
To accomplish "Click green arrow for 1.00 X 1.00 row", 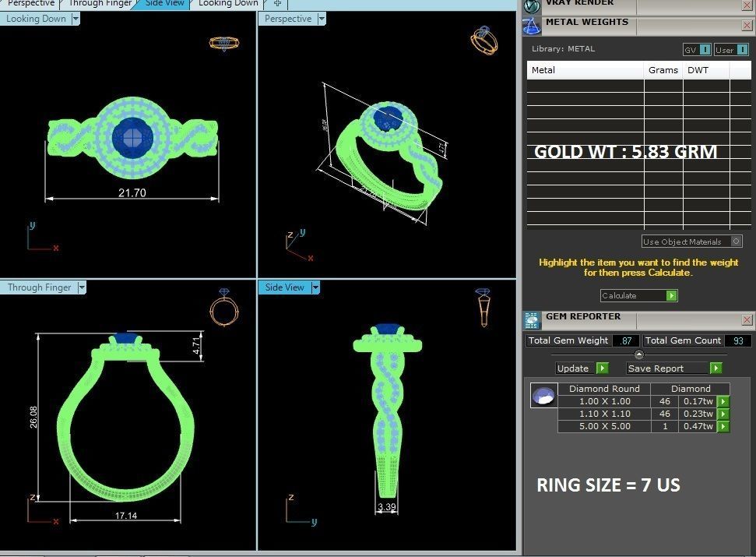I will (723, 401).
